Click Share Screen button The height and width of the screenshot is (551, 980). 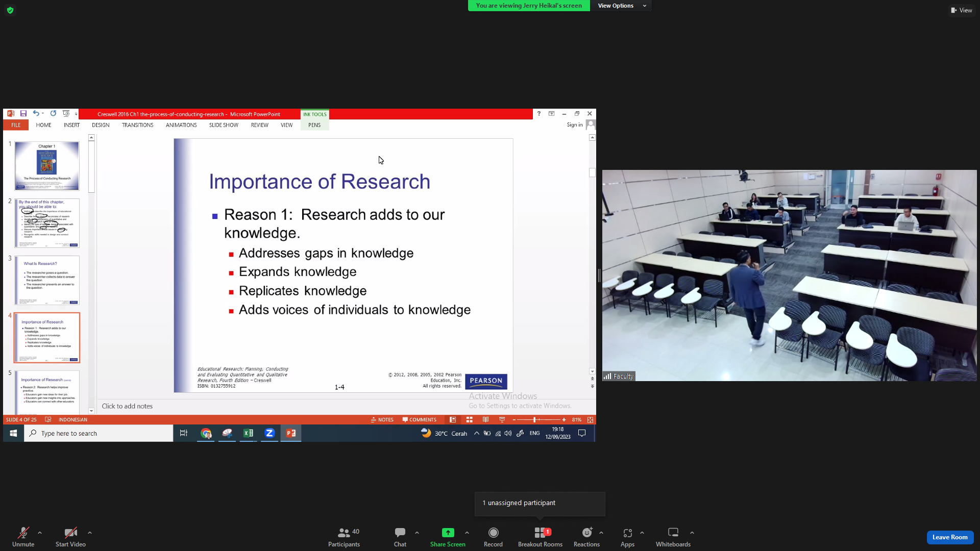(448, 537)
